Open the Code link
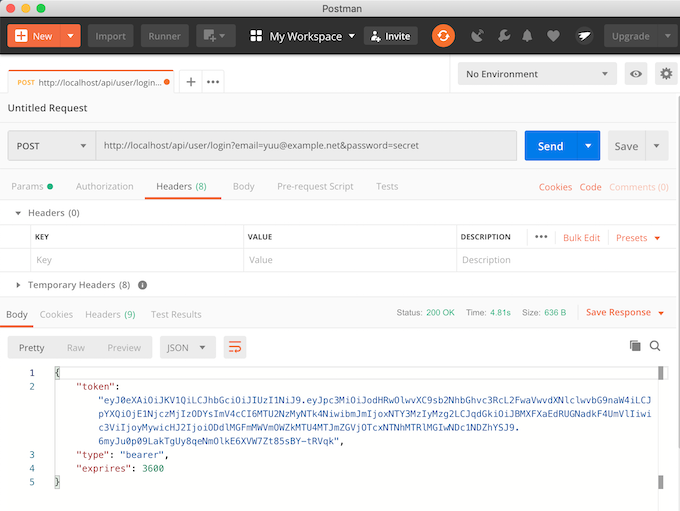Screen dimensions: 680x511 [590, 187]
